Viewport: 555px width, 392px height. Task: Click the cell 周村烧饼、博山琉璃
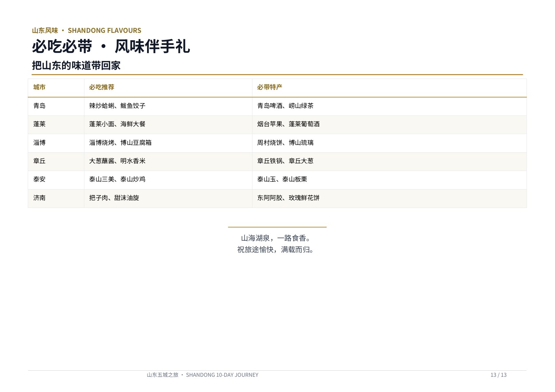click(x=389, y=143)
